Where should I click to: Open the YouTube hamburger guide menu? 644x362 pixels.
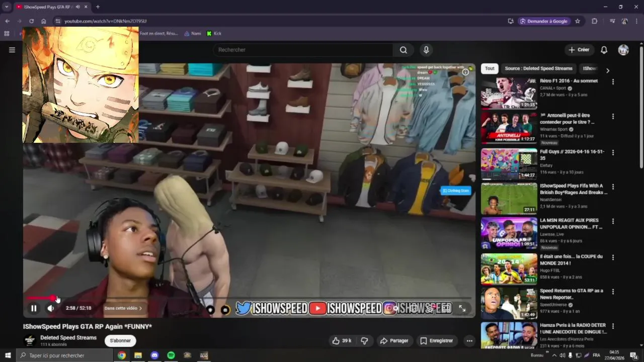click(x=12, y=50)
